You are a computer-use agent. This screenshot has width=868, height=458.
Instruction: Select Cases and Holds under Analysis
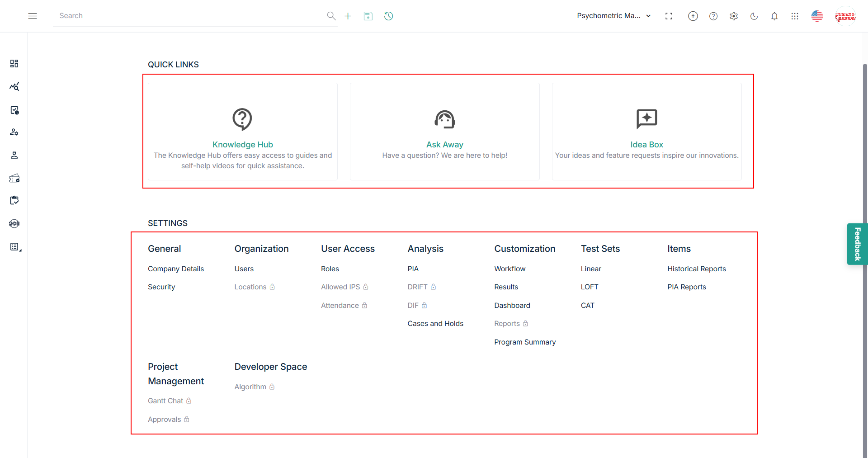point(435,324)
